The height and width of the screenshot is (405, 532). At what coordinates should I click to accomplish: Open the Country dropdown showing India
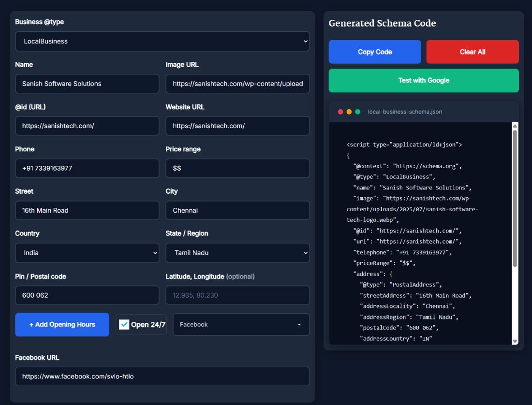click(x=87, y=253)
